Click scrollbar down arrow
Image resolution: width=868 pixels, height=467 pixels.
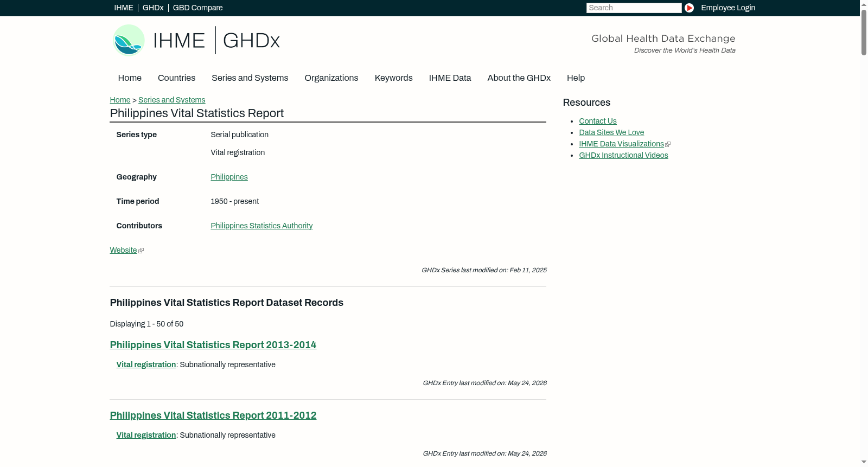[864, 463]
